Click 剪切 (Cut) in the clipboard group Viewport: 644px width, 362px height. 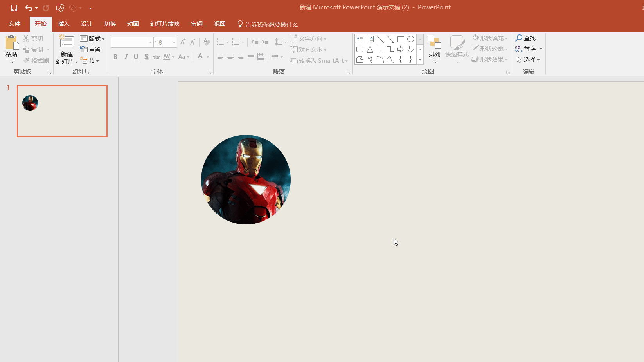[33, 39]
